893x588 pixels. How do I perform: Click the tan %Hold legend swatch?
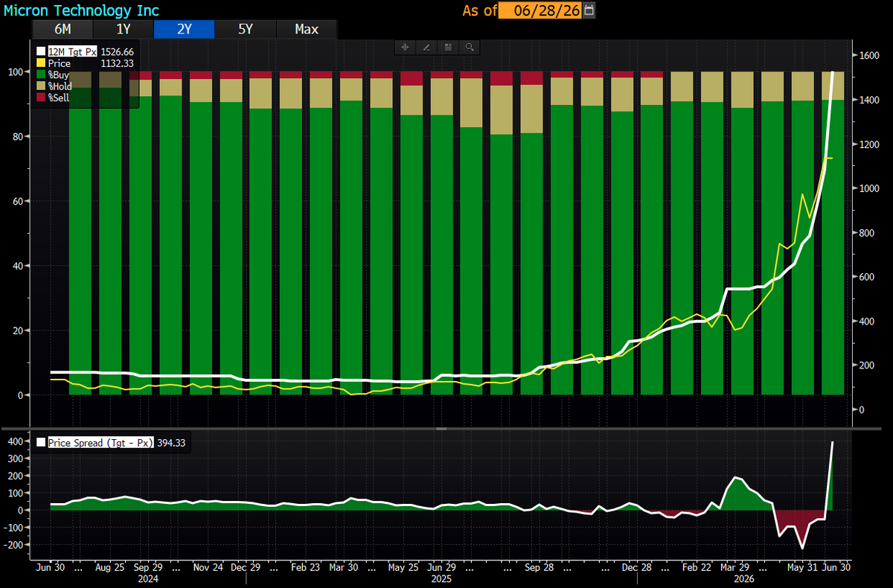[x=42, y=86]
